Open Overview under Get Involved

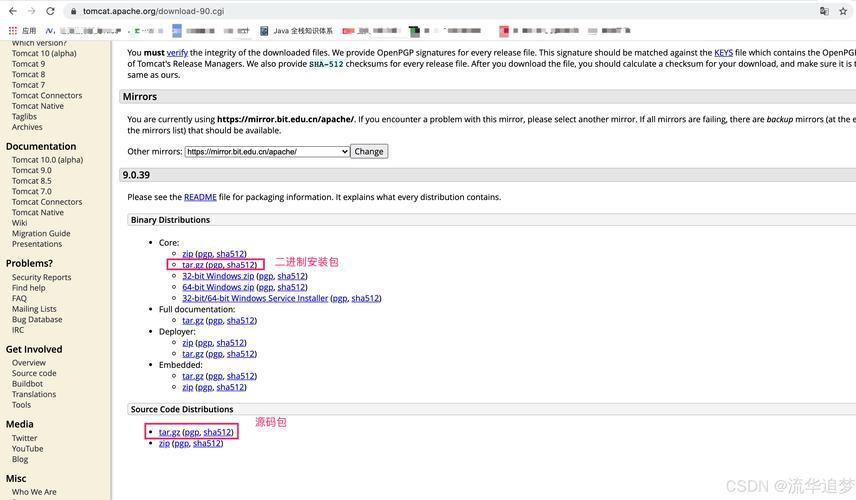[29, 362]
